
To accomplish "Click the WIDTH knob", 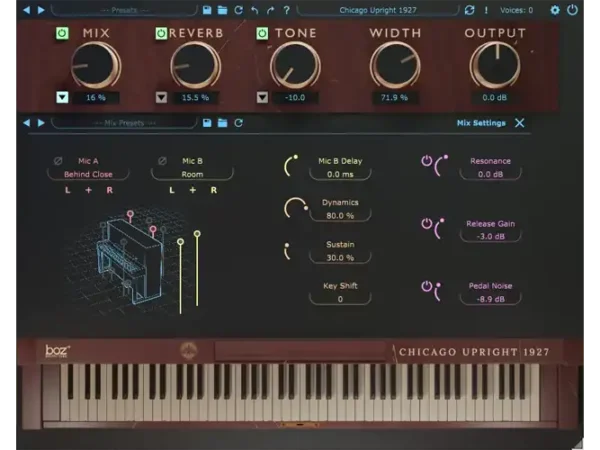I will [x=395, y=65].
